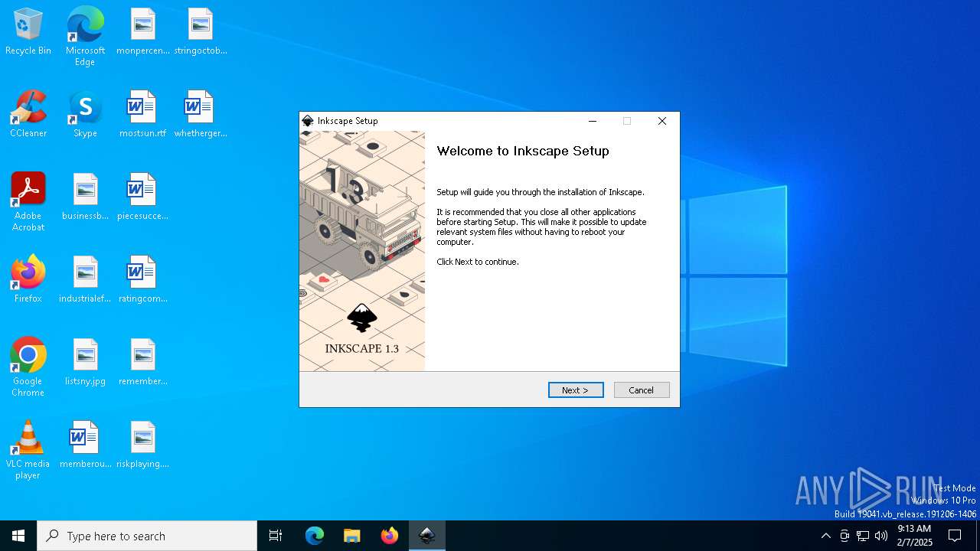Select the industrialef image file
This screenshot has height=551, width=980.
click(x=85, y=280)
